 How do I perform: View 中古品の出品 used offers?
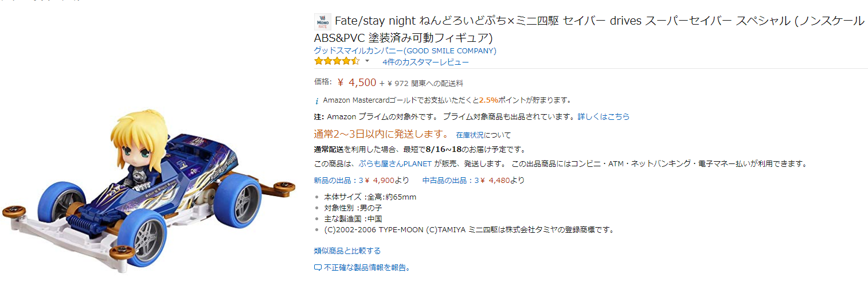click(447, 180)
